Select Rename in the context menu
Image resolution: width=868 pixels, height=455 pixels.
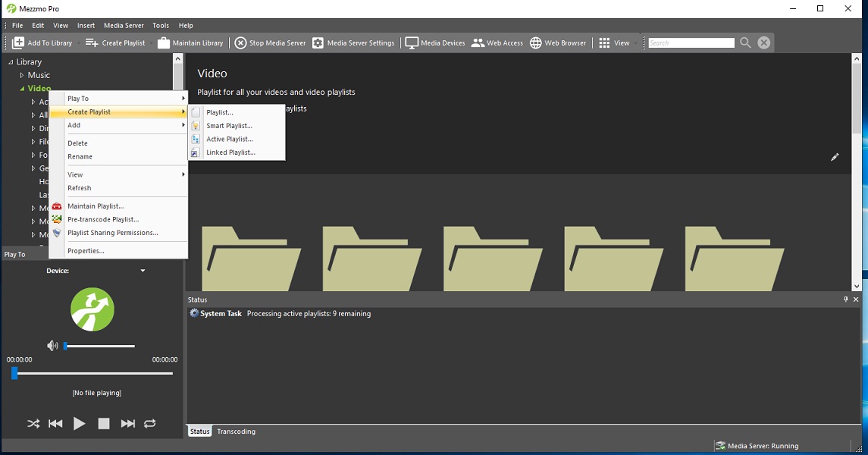point(118,157)
